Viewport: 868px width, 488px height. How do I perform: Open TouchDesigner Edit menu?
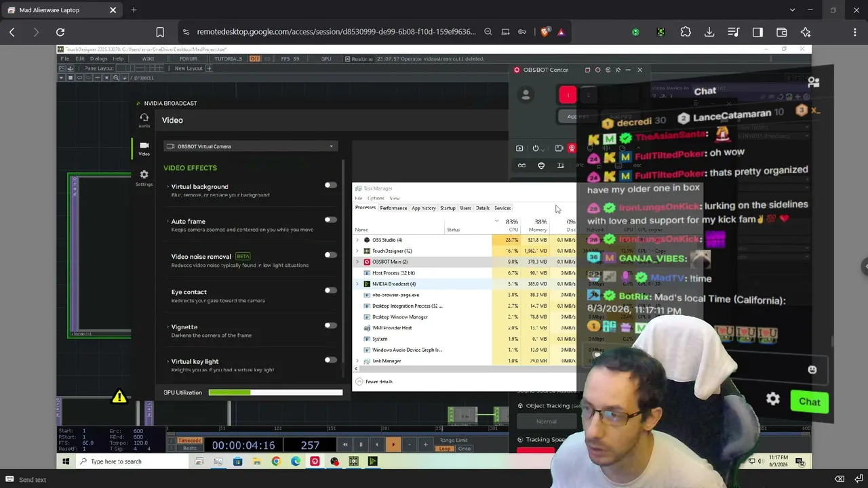coord(80,59)
